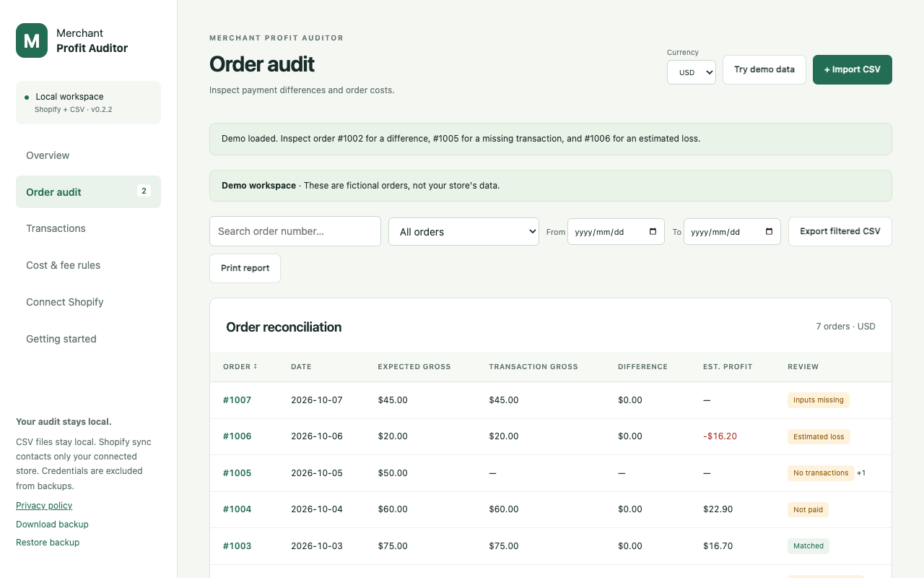Click Print report button
Image resolution: width=924 pixels, height=578 pixels.
point(245,268)
